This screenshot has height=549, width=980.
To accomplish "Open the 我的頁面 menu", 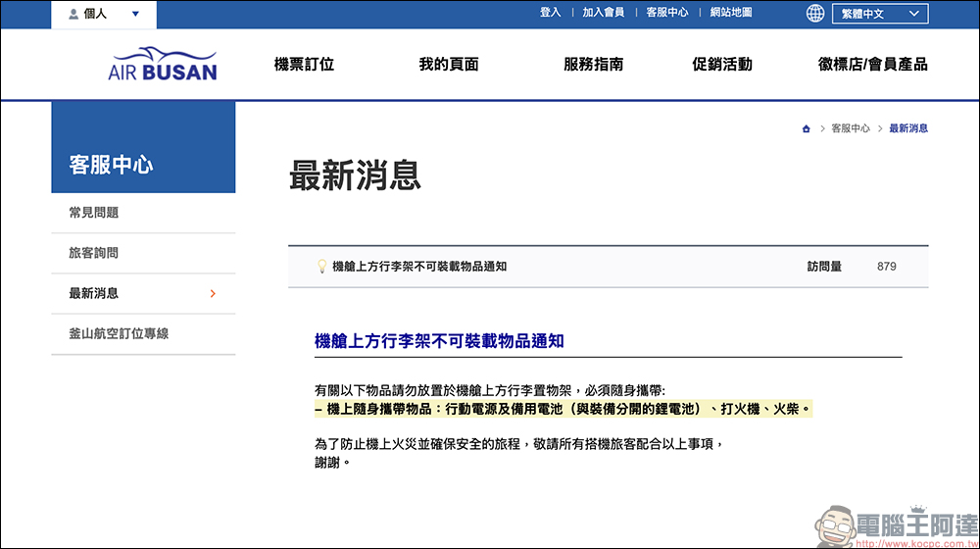I will point(449,64).
